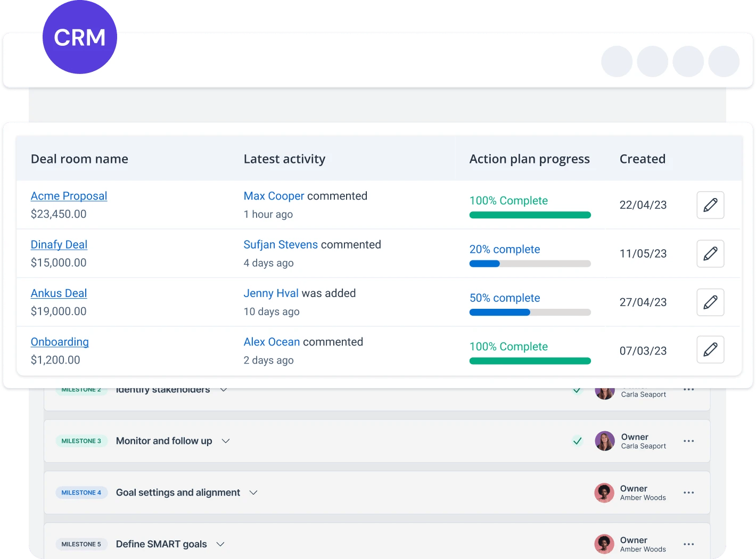Sort by the Latest activity column header
The image size is (756, 559).
(284, 159)
